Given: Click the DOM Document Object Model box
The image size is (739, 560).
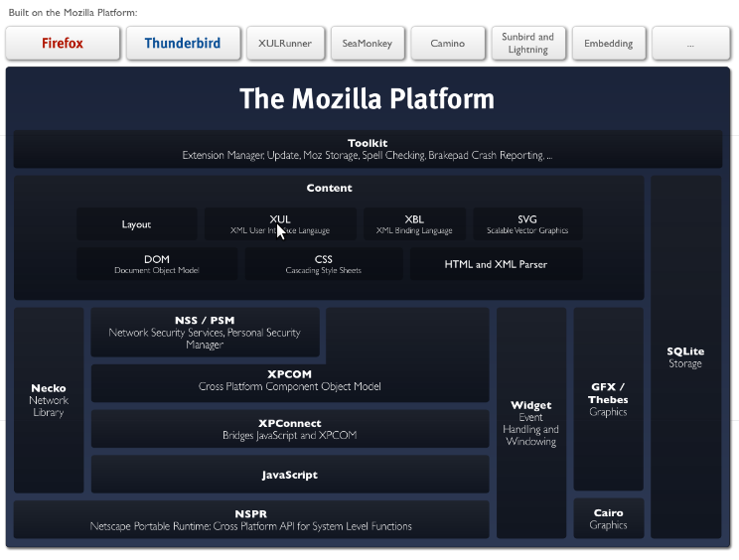Looking at the screenshot, I should 157,264.
